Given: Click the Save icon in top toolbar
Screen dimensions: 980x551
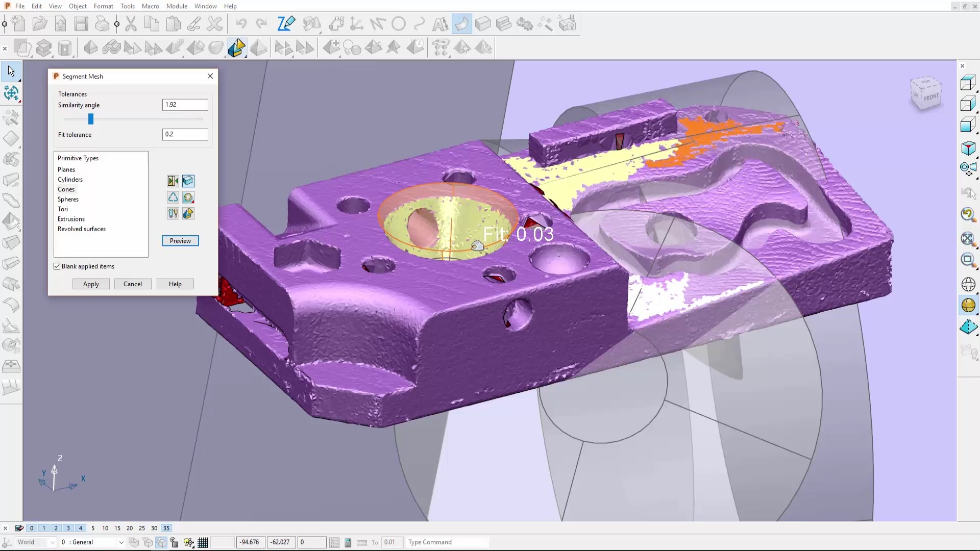Looking at the screenshot, I should click(81, 24).
